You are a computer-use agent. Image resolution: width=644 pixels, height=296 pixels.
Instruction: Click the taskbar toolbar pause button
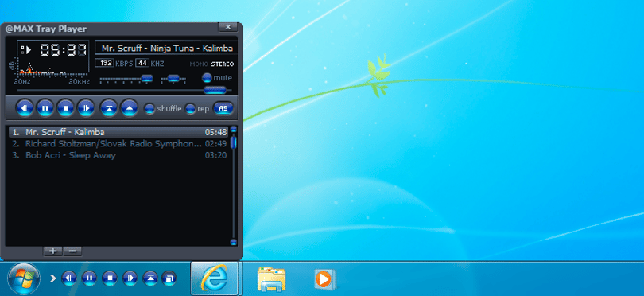pos(89,278)
